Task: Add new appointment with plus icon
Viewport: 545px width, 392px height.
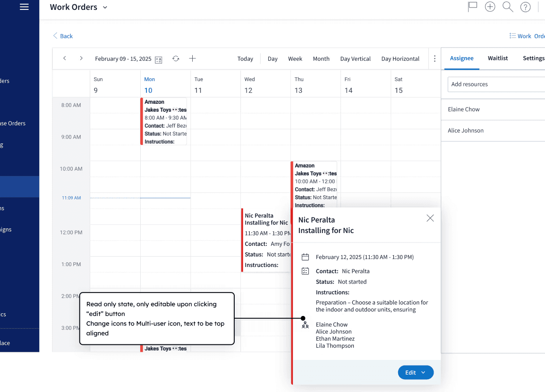Action: [x=192, y=58]
